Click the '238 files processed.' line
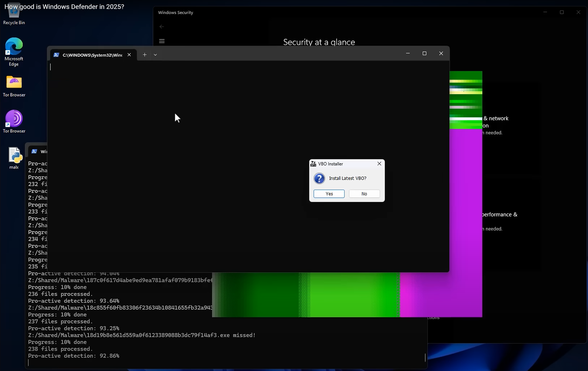This screenshot has height=371, width=588. pyautogui.click(x=60, y=349)
